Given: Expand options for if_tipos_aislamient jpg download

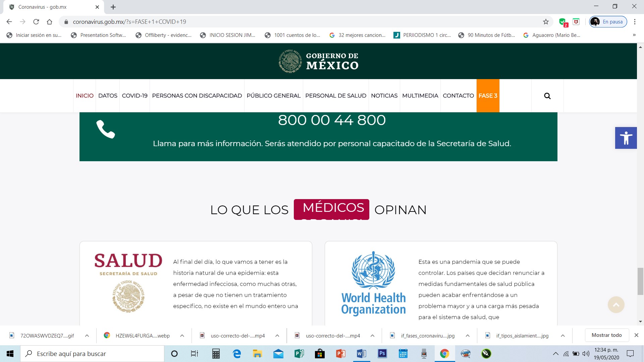Looking at the screenshot, I should (562, 336).
